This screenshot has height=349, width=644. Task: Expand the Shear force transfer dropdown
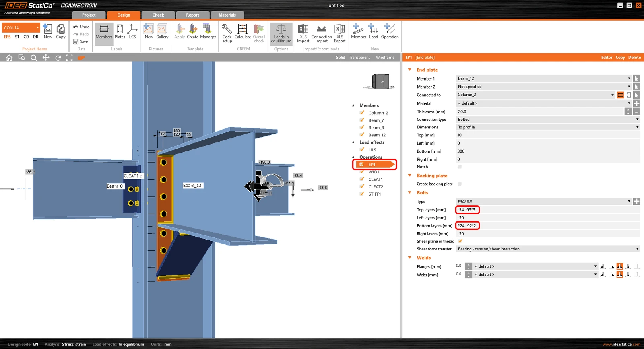(548, 249)
